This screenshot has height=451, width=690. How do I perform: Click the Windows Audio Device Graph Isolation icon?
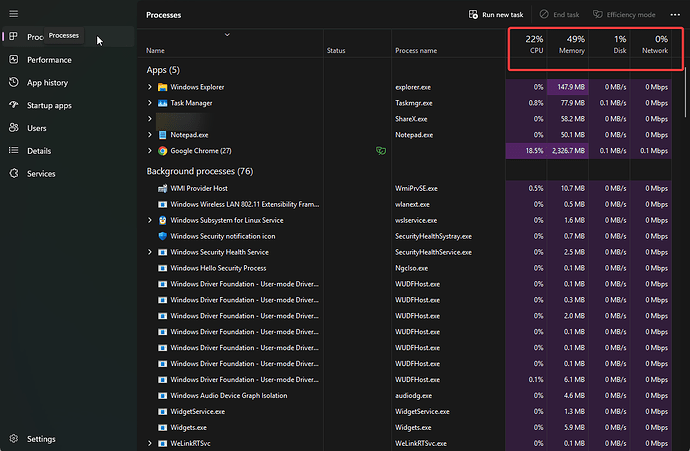(162, 396)
